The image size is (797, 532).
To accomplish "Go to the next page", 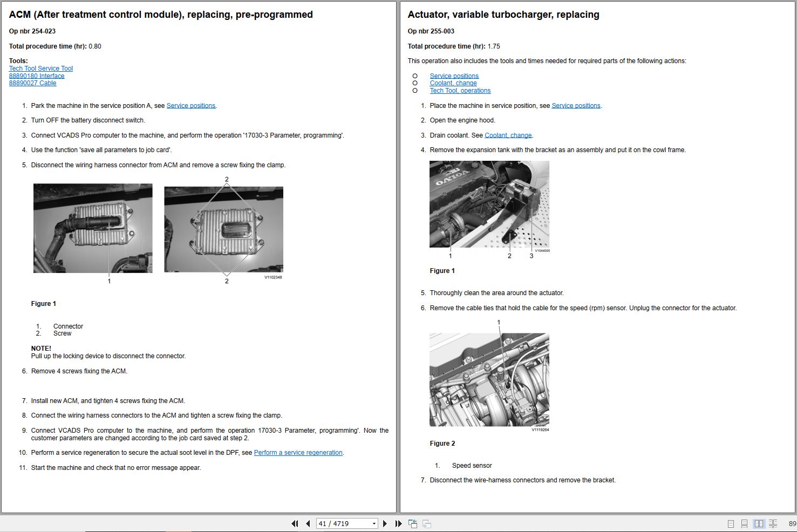I will coord(385,523).
